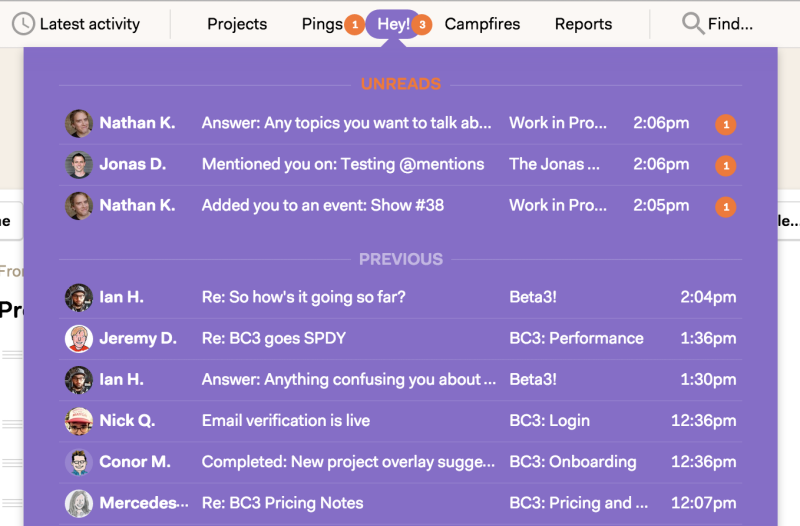Open the Pings menu
The height and width of the screenshot is (526, 800).
pyautogui.click(x=322, y=24)
